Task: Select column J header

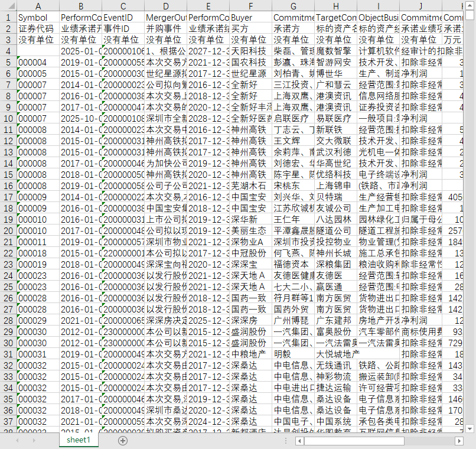Action: 420,5
